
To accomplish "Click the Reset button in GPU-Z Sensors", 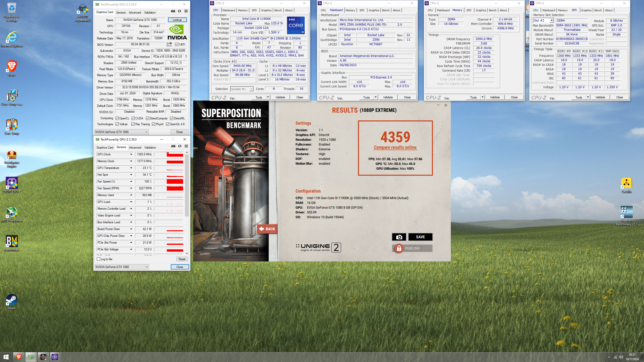I will pyautogui.click(x=182, y=259).
